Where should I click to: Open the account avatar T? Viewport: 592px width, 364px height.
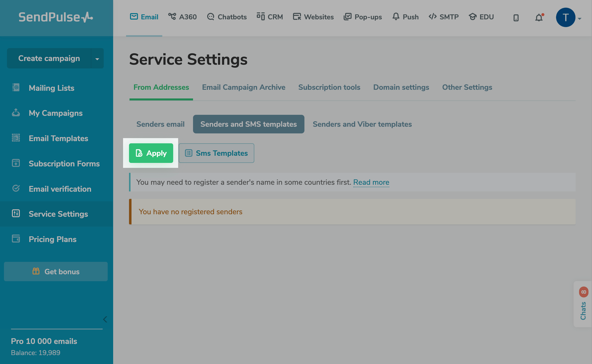tap(565, 17)
